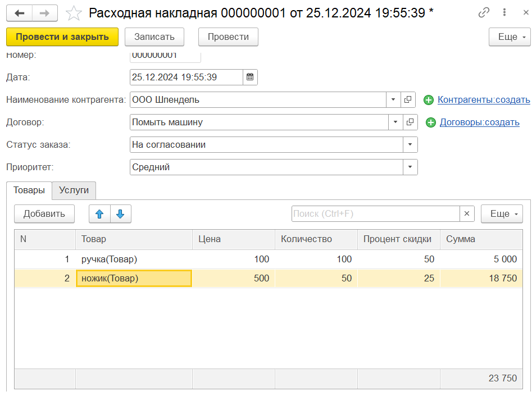Follow Договоры:создать link
This screenshot has width=532, height=396.
click(x=479, y=122)
